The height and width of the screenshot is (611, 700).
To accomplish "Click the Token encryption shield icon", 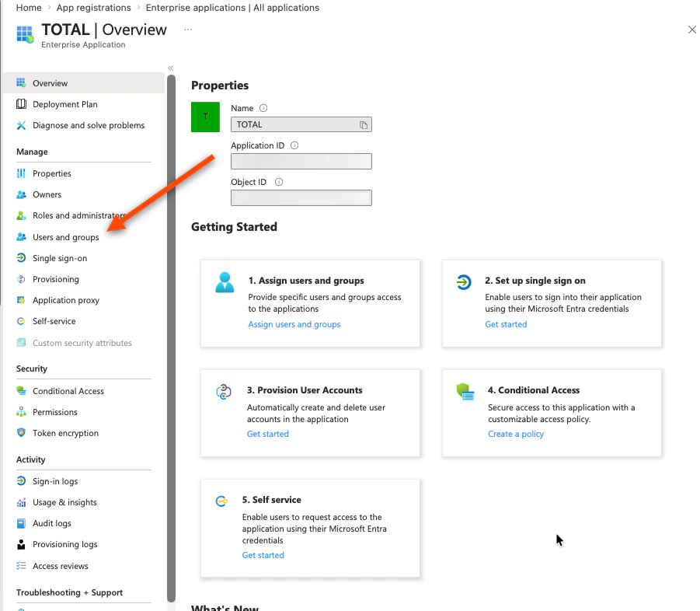I will pyautogui.click(x=21, y=432).
